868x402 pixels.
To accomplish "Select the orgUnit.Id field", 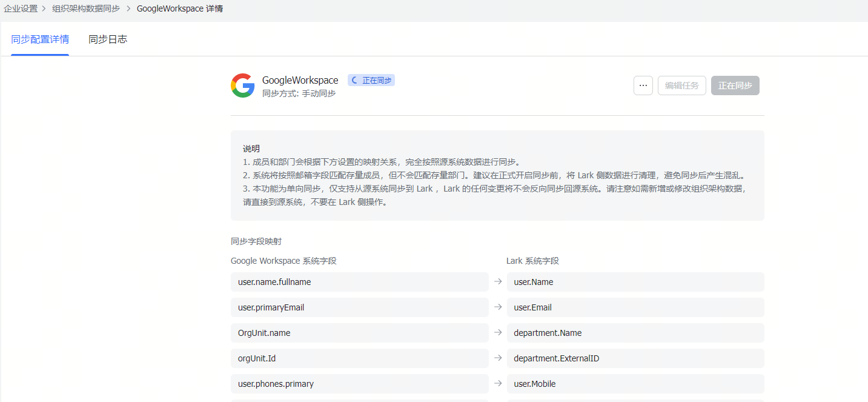I will tap(360, 358).
